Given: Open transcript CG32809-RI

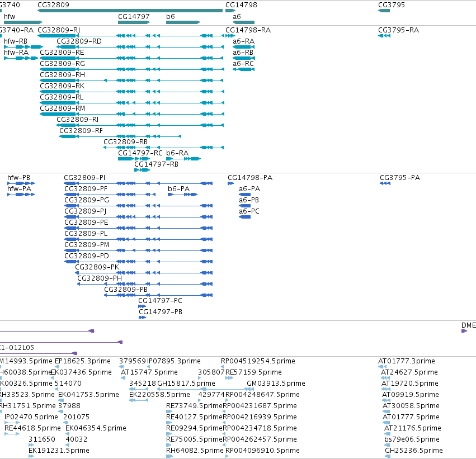Looking at the screenshot, I should (140, 125).
